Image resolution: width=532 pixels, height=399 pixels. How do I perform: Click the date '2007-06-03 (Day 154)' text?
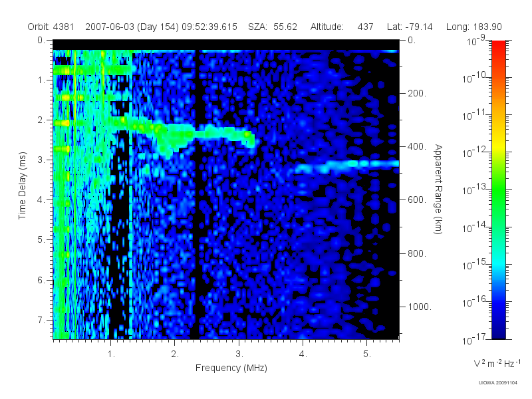(x=132, y=27)
